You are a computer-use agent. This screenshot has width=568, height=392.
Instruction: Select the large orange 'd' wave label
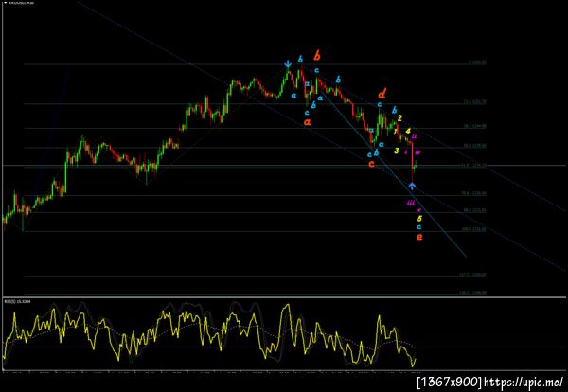(x=382, y=94)
